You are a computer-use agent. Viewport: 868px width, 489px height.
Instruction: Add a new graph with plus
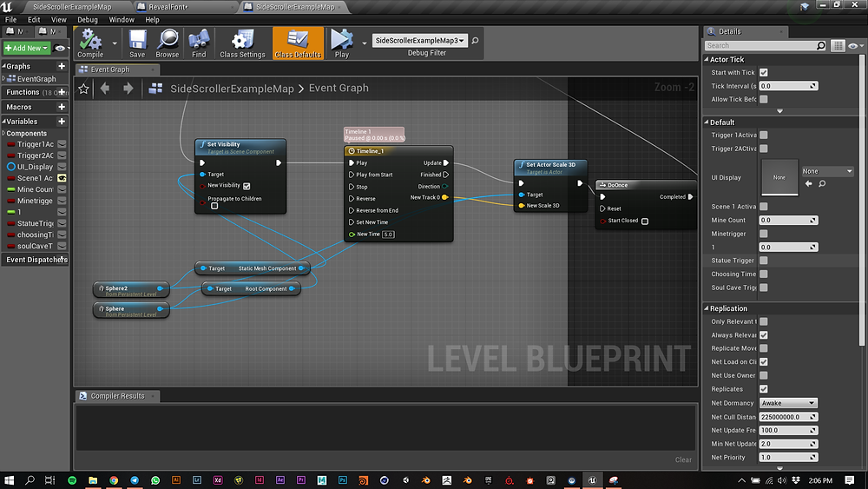click(x=62, y=66)
